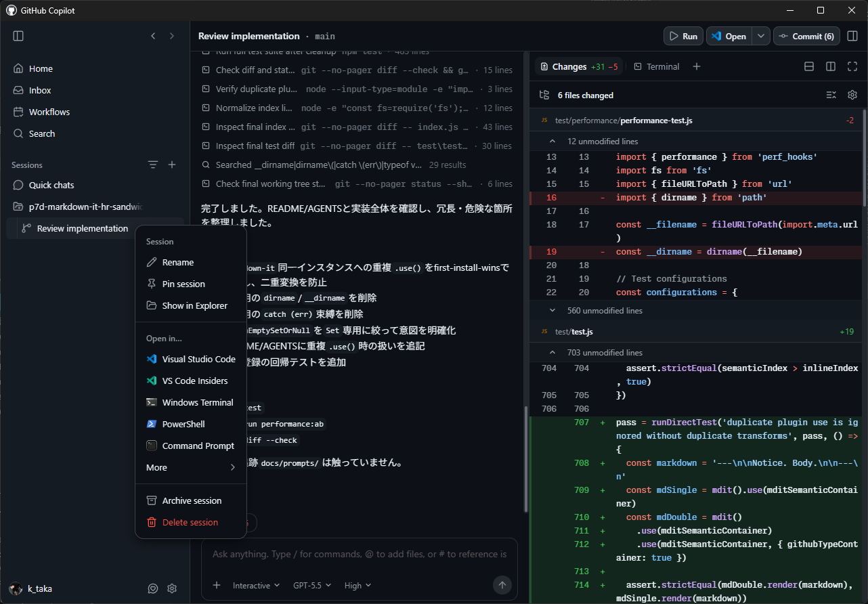The image size is (868, 604).
Task: Open 'Normalize index li...' step
Action: tap(357, 108)
